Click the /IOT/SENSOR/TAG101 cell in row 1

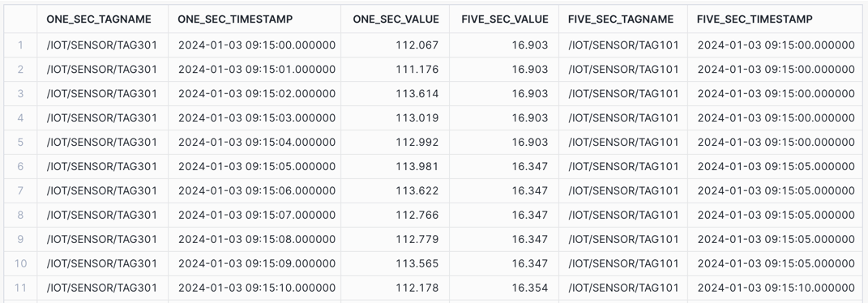pos(622,45)
